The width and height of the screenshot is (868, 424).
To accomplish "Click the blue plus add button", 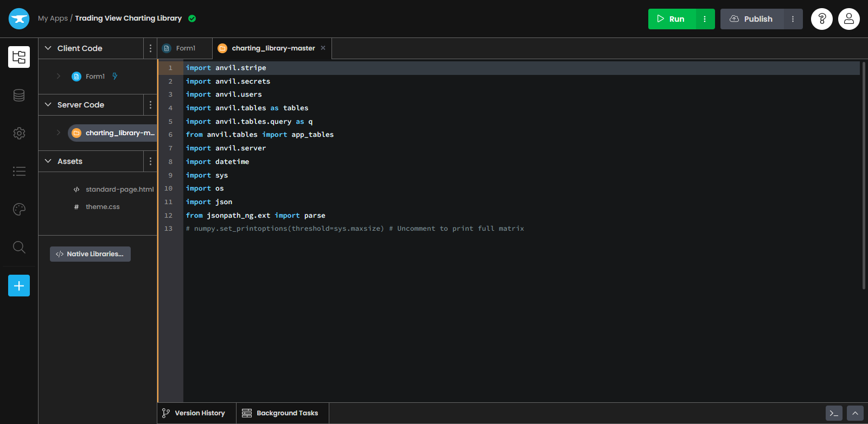I will pyautogui.click(x=19, y=286).
